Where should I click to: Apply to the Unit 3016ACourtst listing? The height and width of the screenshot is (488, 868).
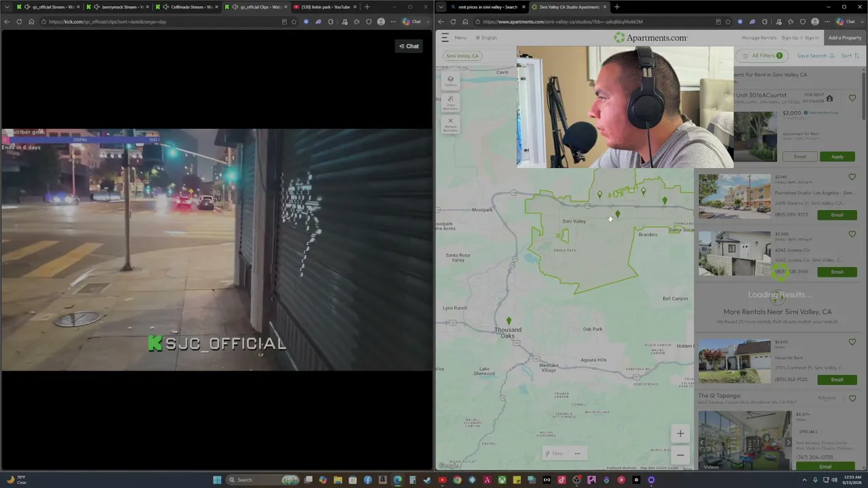(x=837, y=157)
